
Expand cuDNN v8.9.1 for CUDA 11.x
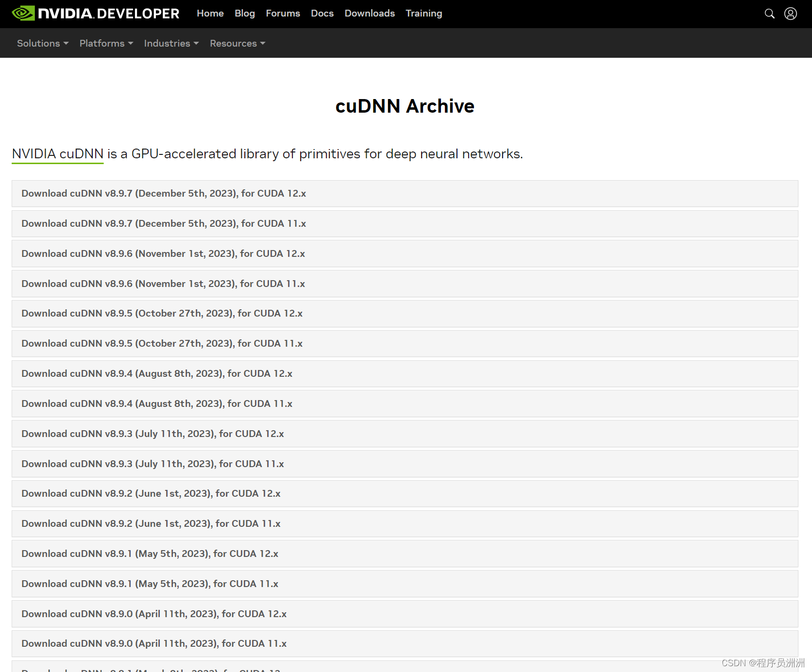pyautogui.click(x=405, y=584)
